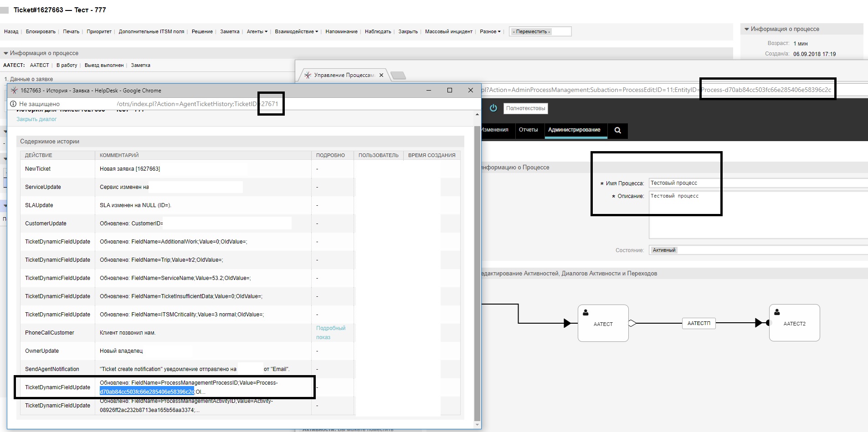Open Напоминание in the ticket menu

pyautogui.click(x=341, y=31)
